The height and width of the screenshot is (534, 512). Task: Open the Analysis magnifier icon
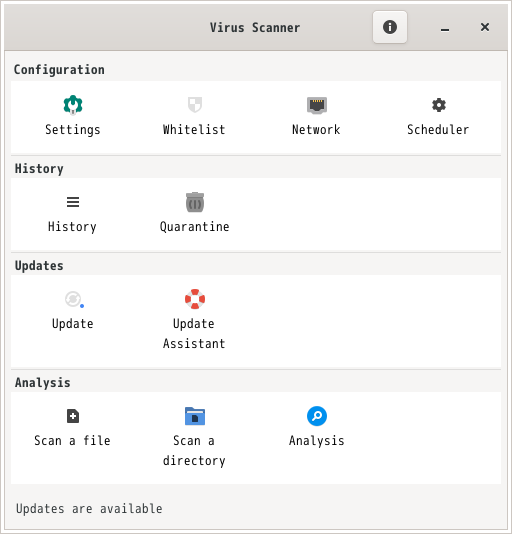(x=317, y=416)
